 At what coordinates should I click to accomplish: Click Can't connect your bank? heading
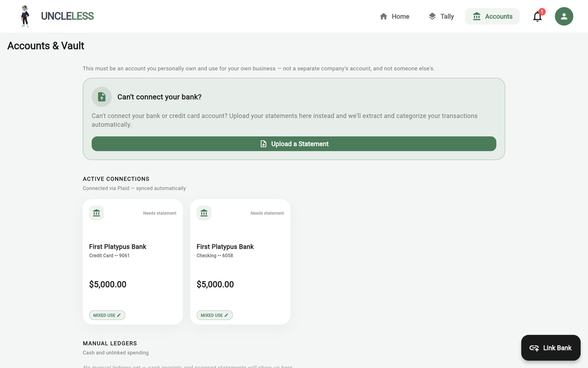[x=159, y=97]
